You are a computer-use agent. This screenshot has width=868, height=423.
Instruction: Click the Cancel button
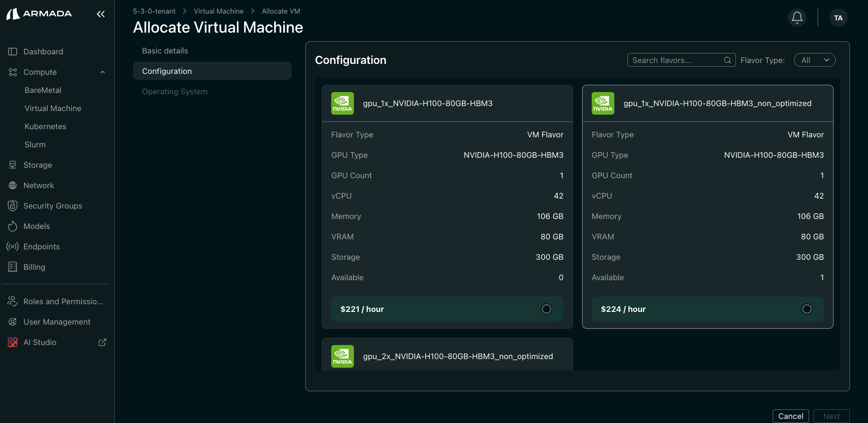click(x=790, y=416)
